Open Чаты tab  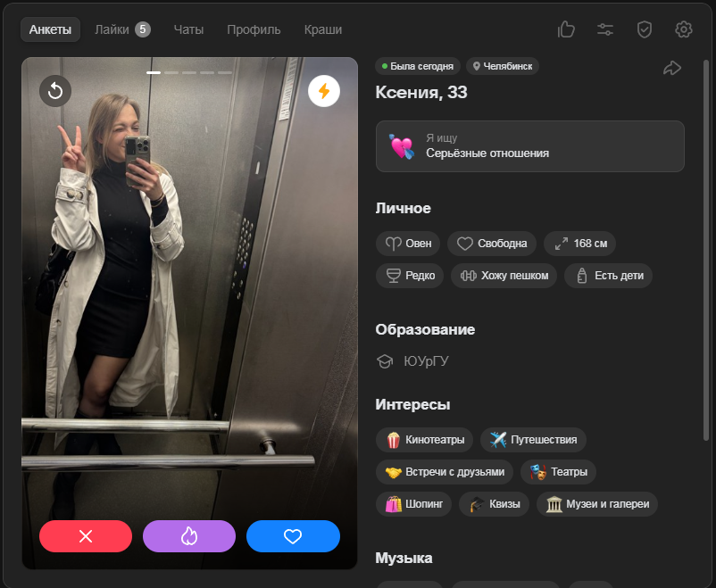[188, 29]
